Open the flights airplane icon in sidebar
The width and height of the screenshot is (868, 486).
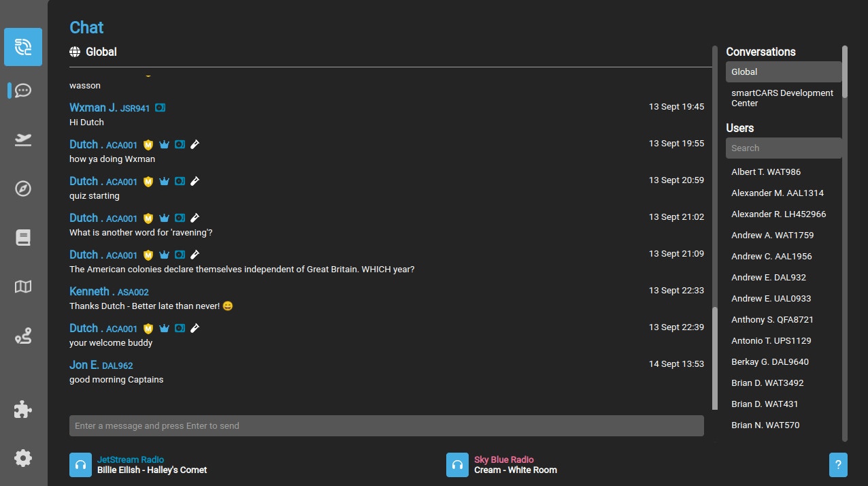(x=23, y=140)
